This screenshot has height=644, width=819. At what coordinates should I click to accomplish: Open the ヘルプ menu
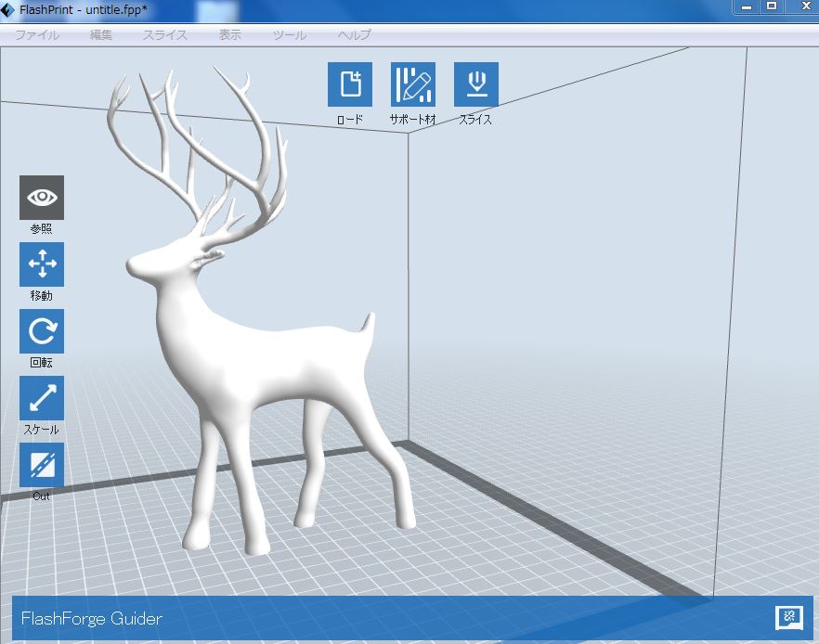[354, 35]
